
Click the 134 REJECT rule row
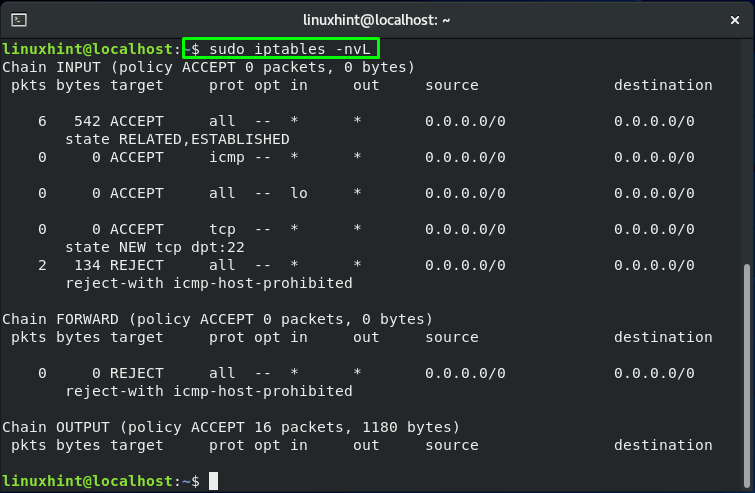(x=366, y=265)
